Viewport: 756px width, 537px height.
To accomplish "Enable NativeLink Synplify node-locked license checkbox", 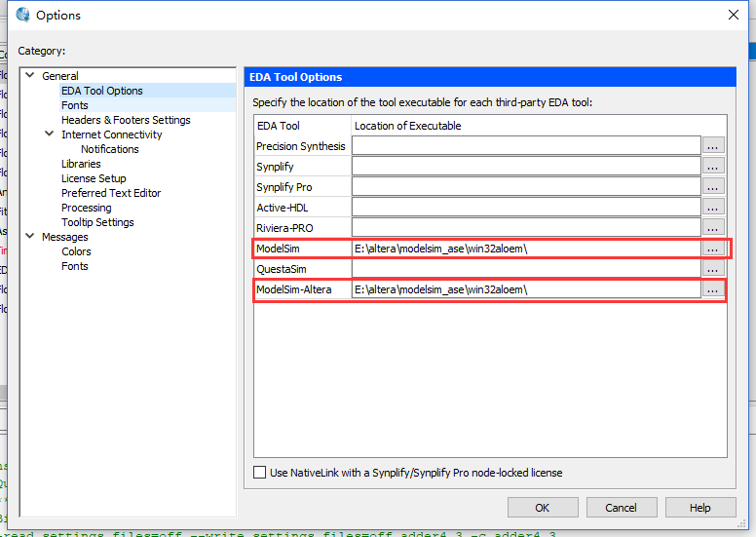I will (x=259, y=473).
